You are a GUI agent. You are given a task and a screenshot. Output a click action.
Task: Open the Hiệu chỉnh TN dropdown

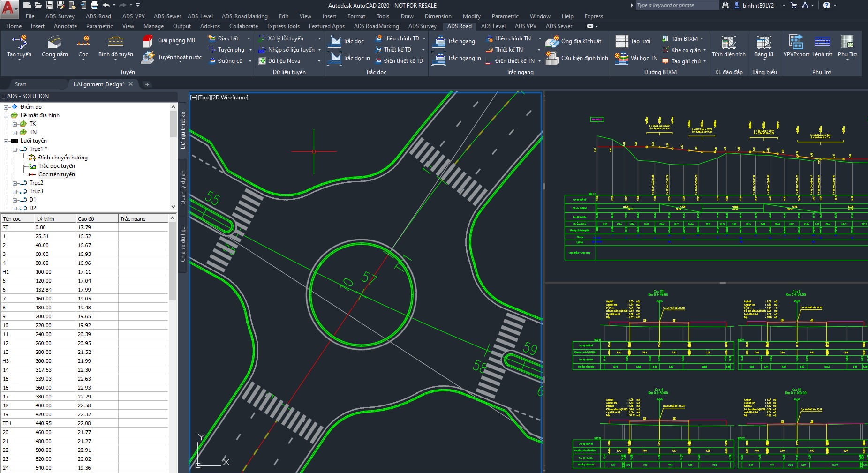pos(539,38)
